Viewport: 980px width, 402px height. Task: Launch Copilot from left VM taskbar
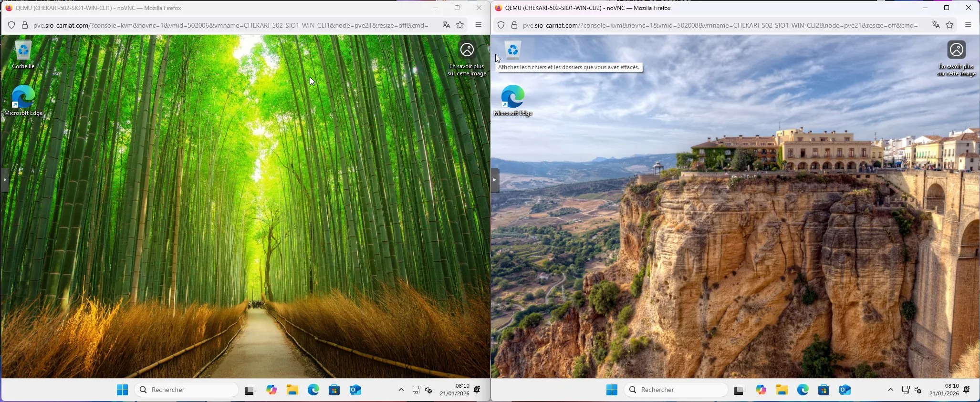271,390
